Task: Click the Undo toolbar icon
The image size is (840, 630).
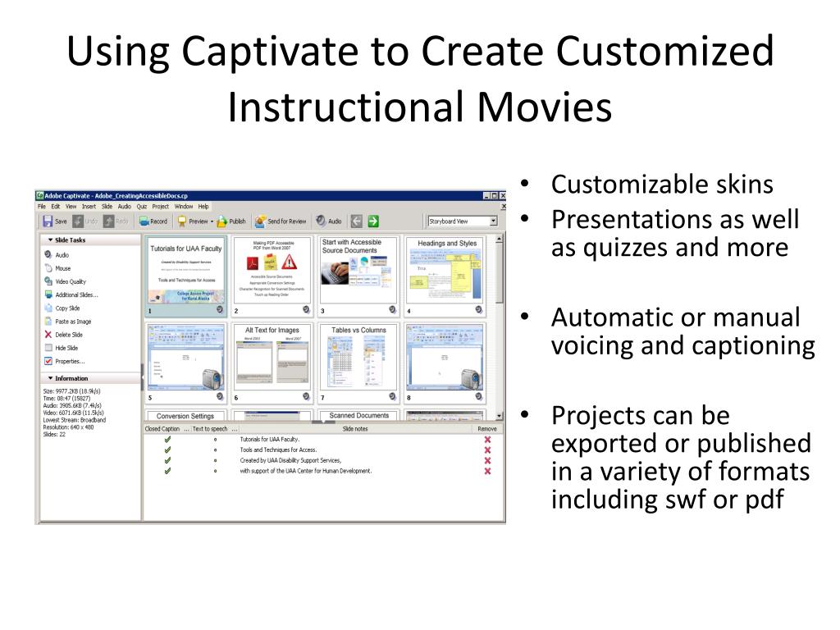Action: (x=78, y=221)
